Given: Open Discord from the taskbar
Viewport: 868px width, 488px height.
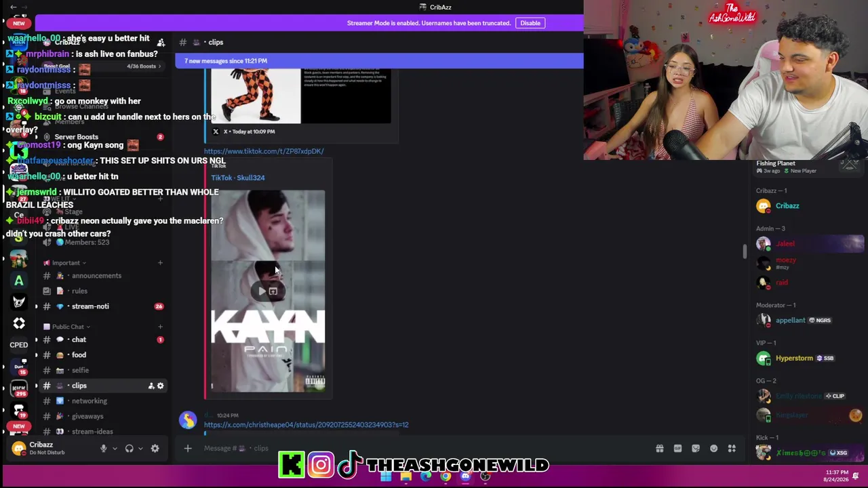Looking at the screenshot, I should (x=465, y=476).
